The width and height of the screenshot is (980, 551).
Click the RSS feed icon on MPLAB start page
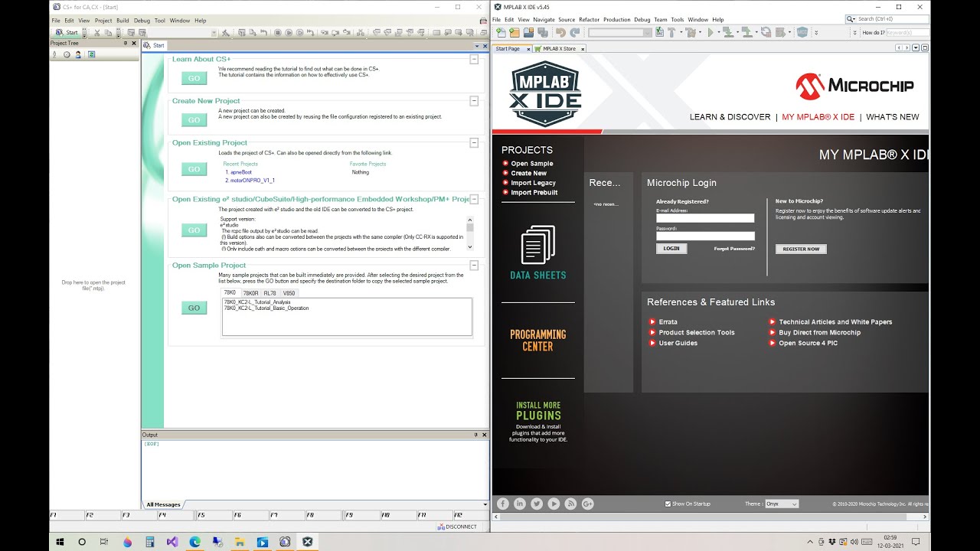pos(570,504)
